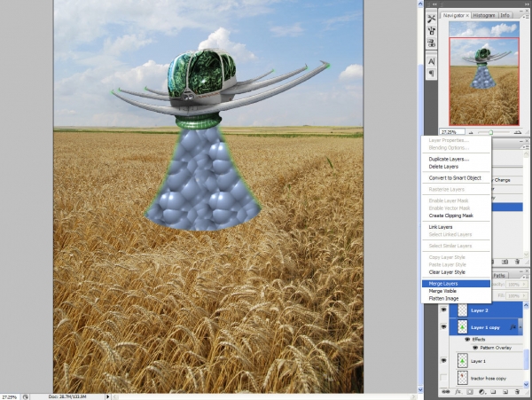Select the Layer 1 row in Layers panel
532x400 pixels.
pos(486,361)
